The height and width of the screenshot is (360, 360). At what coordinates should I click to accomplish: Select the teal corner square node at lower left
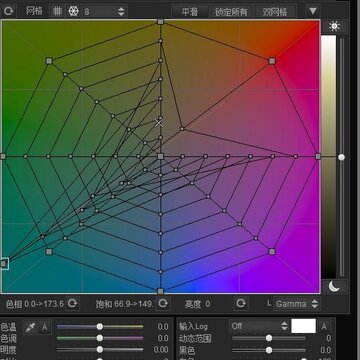point(49,251)
